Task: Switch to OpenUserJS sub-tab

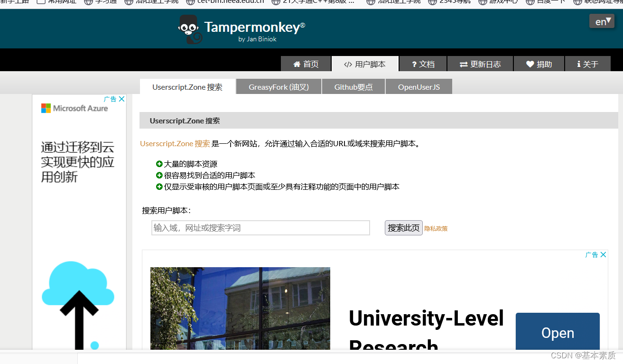Action: (419, 87)
